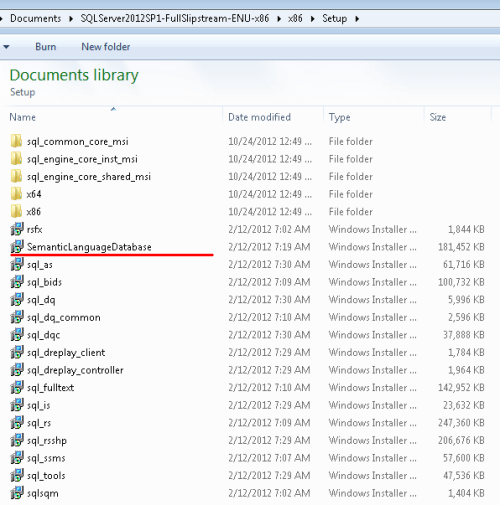
Task: Click File folder type in x64 row
Action: (x=351, y=194)
